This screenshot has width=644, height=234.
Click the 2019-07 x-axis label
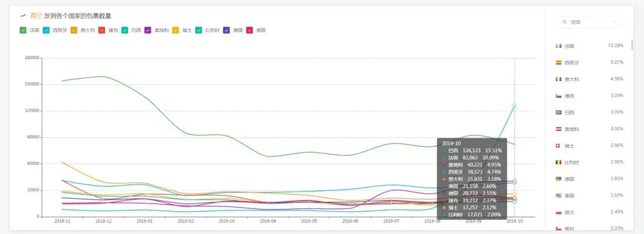click(x=391, y=221)
